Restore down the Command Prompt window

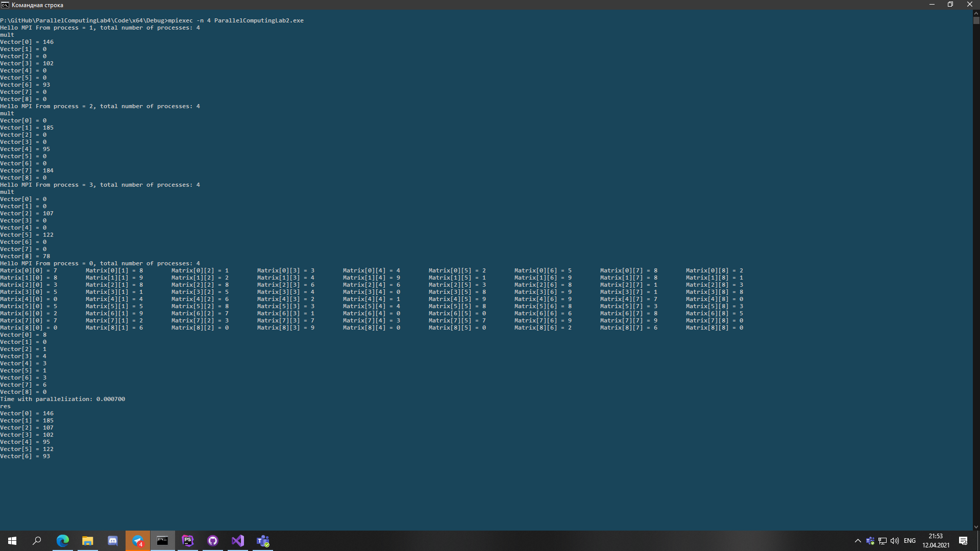[950, 5]
